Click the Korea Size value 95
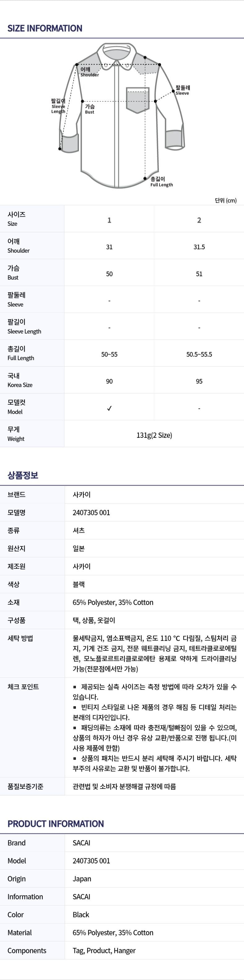The image size is (244, 980). tap(199, 381)
